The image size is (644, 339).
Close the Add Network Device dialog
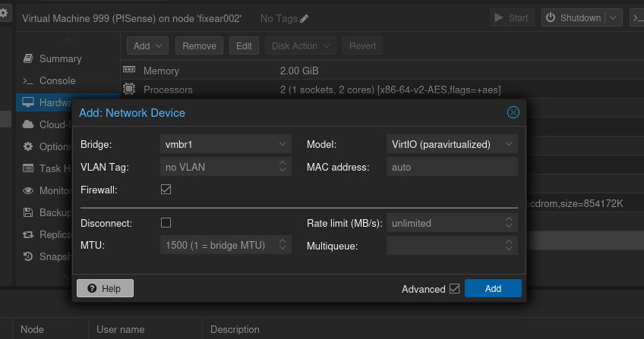513,112
